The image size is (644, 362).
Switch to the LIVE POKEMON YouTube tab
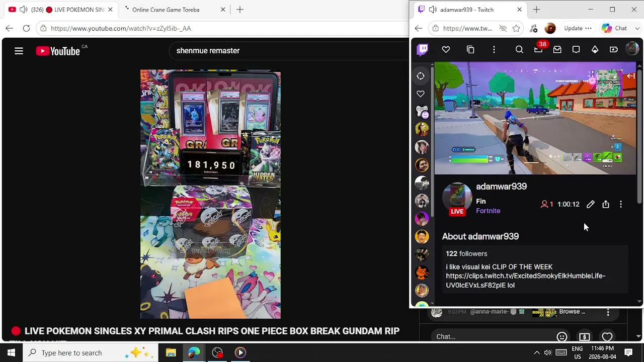[60, 10]
